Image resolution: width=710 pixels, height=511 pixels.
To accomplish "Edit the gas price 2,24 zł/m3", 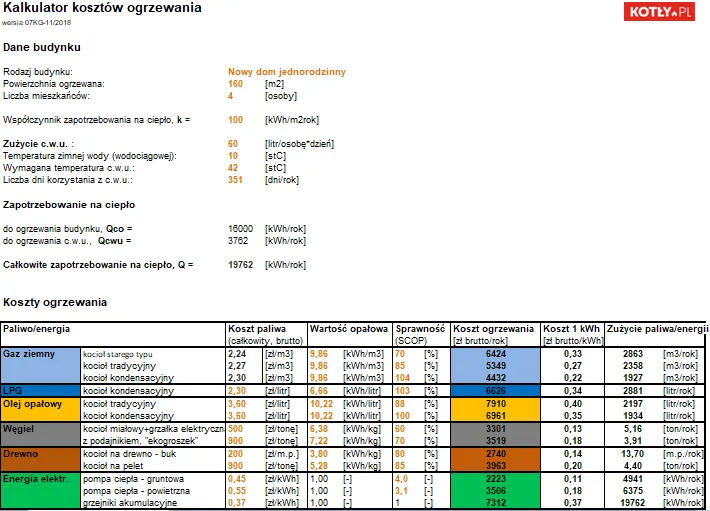I will click(x=237, y=354).
